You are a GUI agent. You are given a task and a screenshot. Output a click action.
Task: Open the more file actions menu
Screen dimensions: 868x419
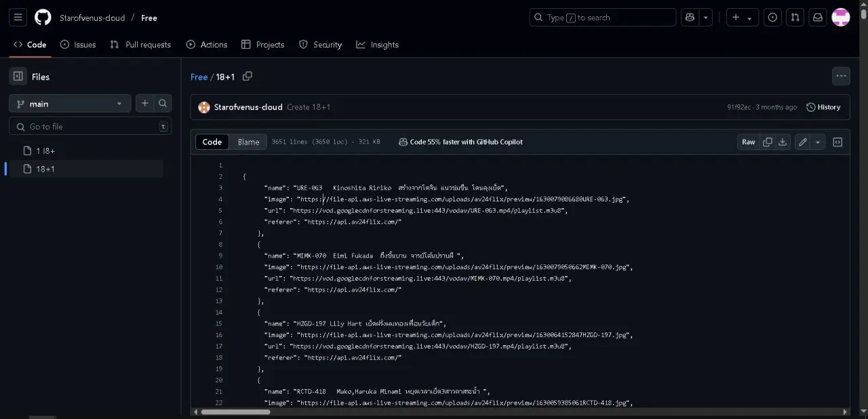841,76
